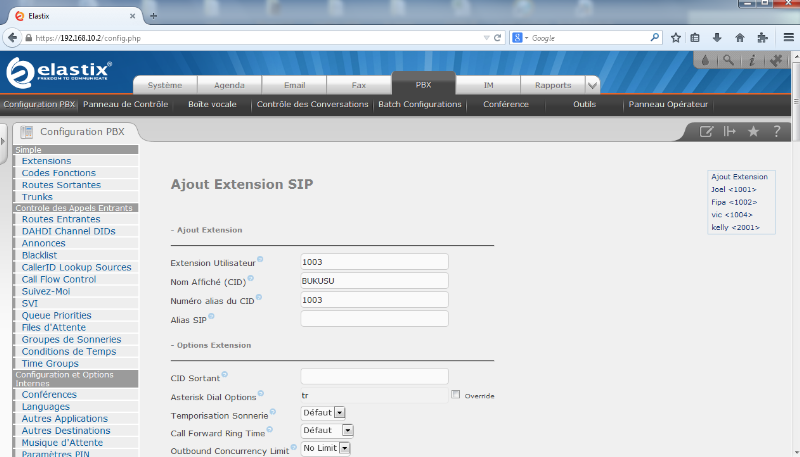The width and height of the screenshot is (800, 457).
Task: Open the Agenda tab
Action: (230, 85)
